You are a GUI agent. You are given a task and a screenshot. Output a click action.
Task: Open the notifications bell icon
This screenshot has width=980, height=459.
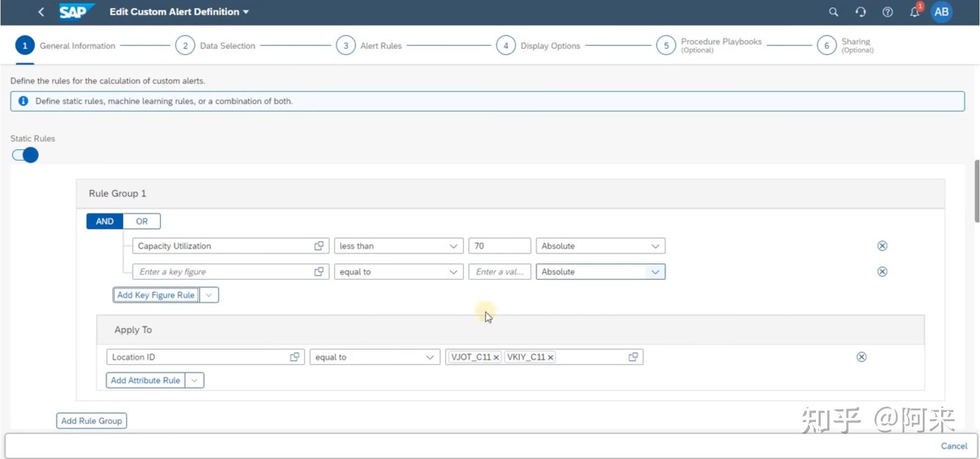click(x=915, y=12)
